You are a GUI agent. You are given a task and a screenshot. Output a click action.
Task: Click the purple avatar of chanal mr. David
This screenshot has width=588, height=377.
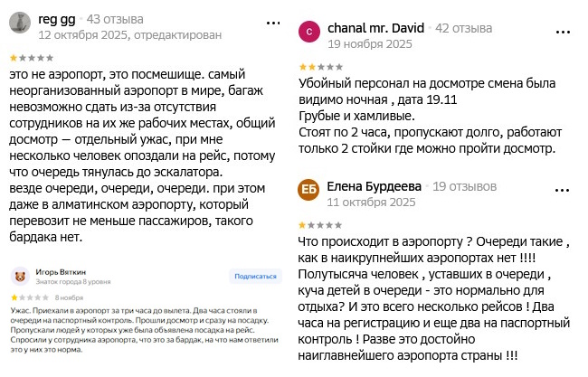309,33
